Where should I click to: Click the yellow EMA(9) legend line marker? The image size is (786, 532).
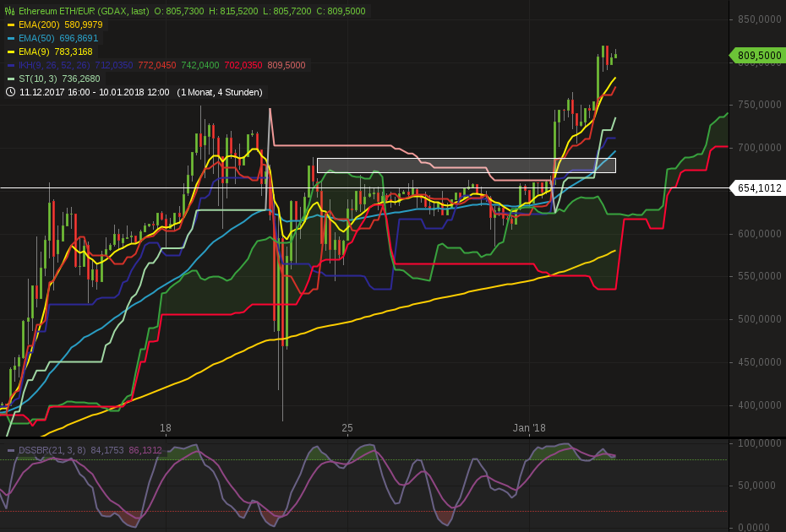point(9,52)
